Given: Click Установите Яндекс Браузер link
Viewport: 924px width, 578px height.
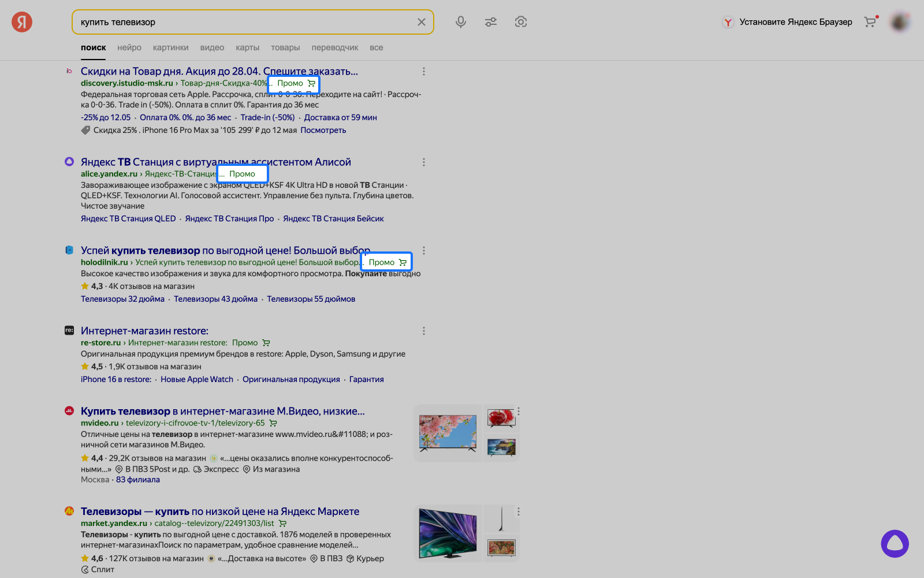Looking at the screenshot, I should coord(795,22).
